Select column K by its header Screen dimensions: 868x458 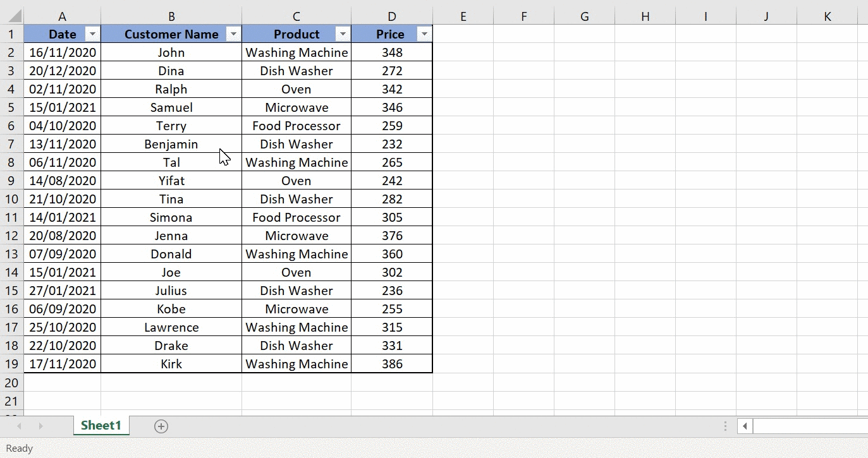pos(827,16)
